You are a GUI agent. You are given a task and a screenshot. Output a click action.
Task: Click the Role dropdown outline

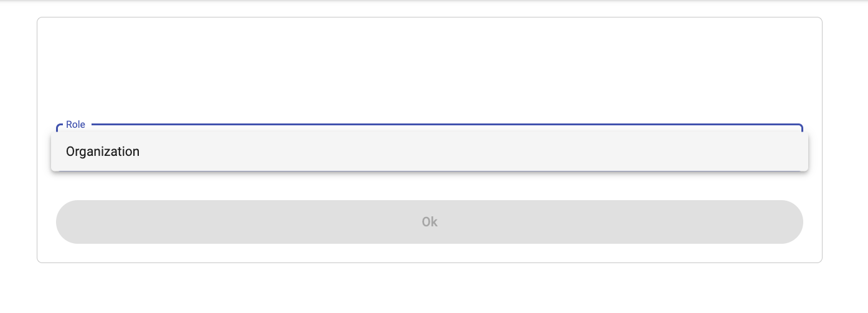point(436,125)
